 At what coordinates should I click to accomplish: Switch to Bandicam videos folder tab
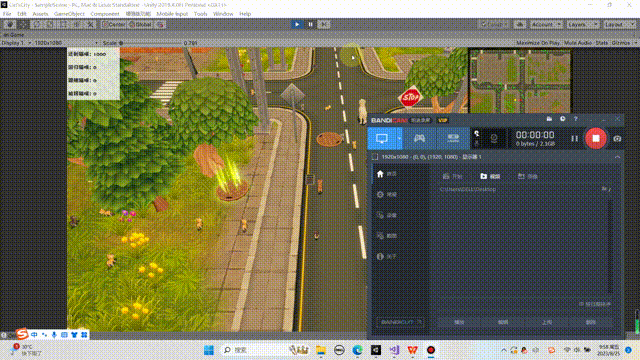point(490,176)
